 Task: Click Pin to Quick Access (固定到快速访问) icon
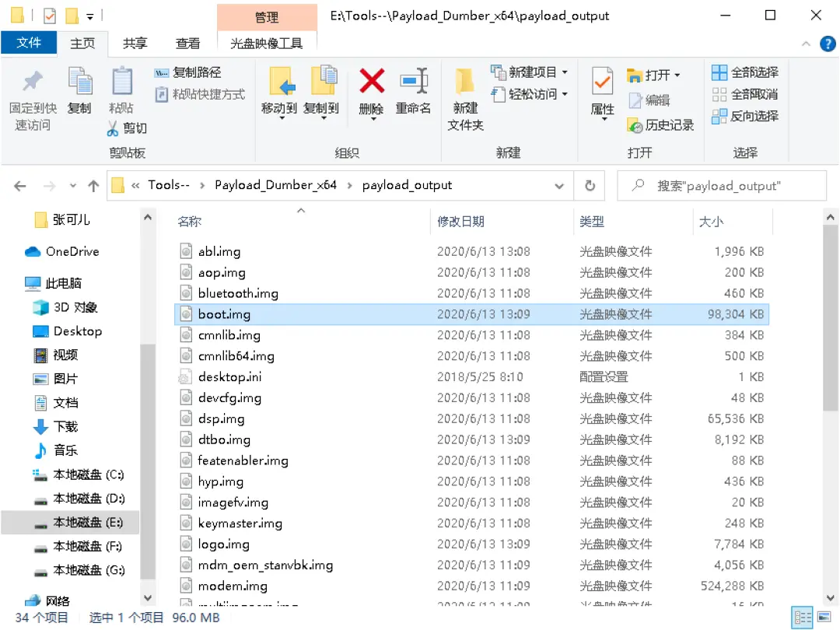pyautogui.click(x=32, y=82)
